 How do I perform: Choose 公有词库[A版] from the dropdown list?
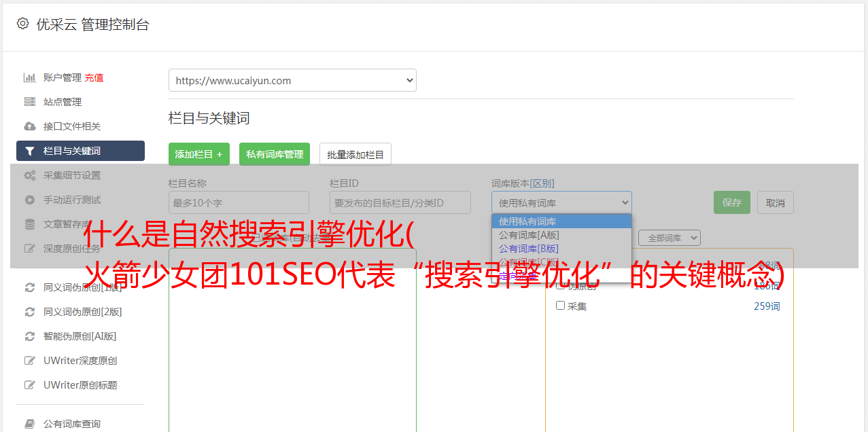(x=561, y=235)
